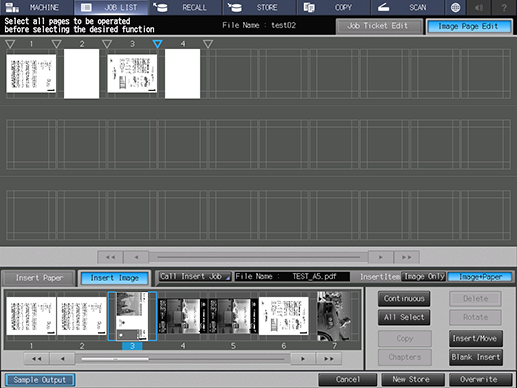Select the insertion triangle marker before page 1
Screen dimensions: 517x388
point(10,44)
